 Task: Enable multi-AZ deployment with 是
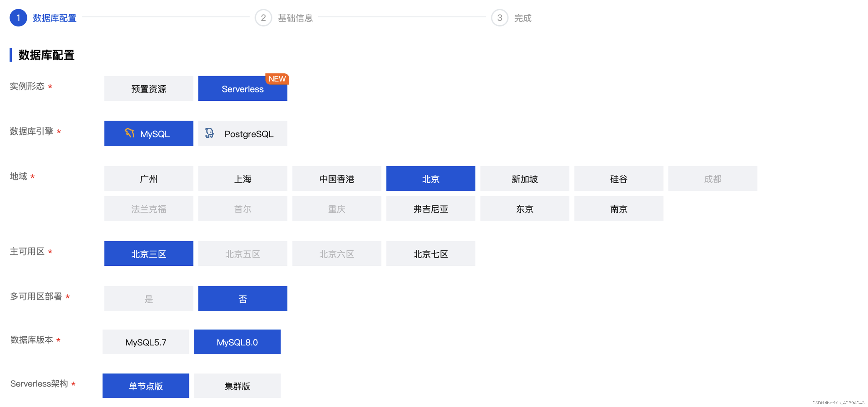tap(149, 299)
